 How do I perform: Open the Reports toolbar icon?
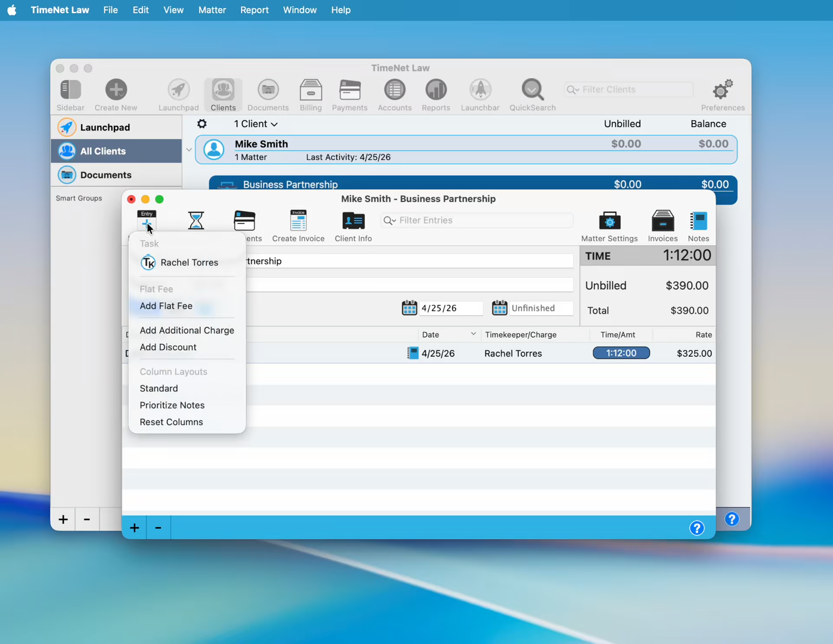click(436, 90)
